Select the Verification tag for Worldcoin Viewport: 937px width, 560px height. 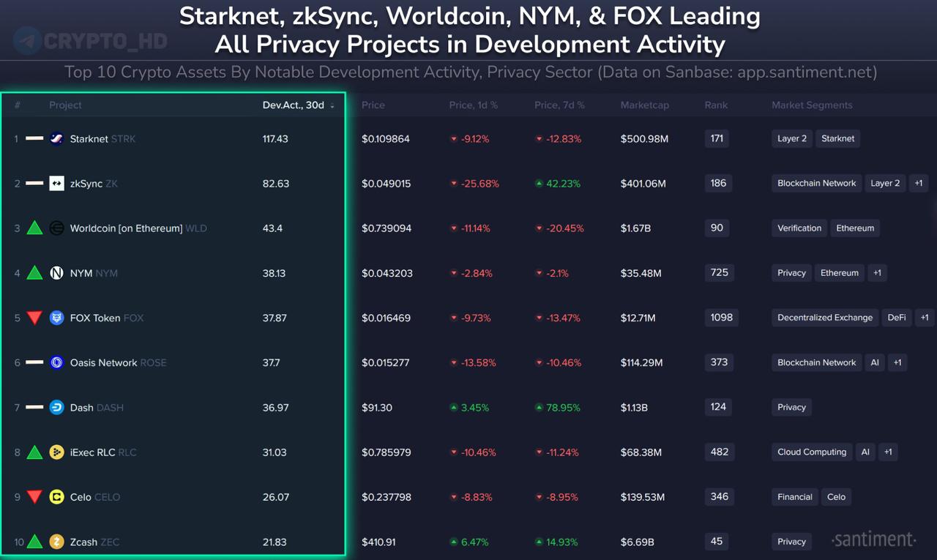tap(799, 228)
